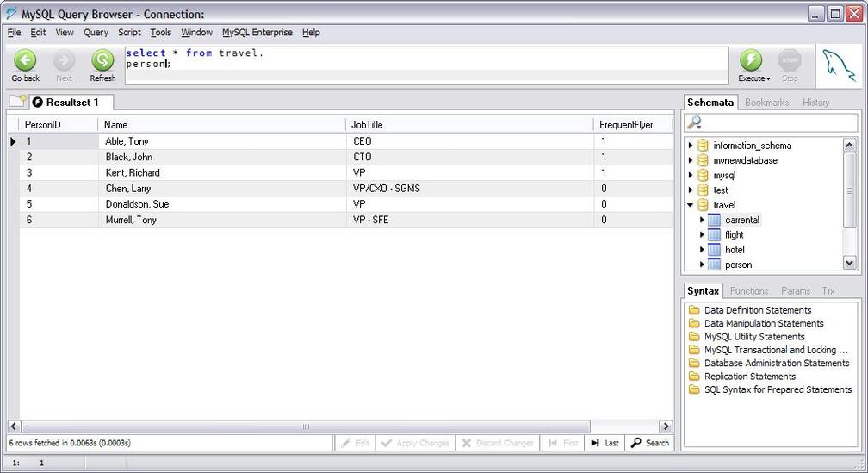Viewport: 868px width, 473px height.
Task: Open the MySQL Enterprise menu
Action: tap(257, 33)
